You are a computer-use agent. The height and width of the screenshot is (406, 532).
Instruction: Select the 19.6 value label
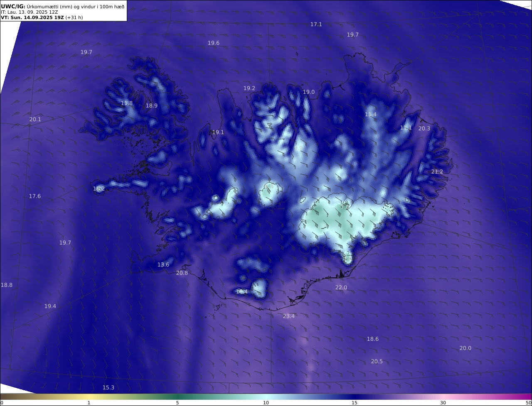point(214,43)
